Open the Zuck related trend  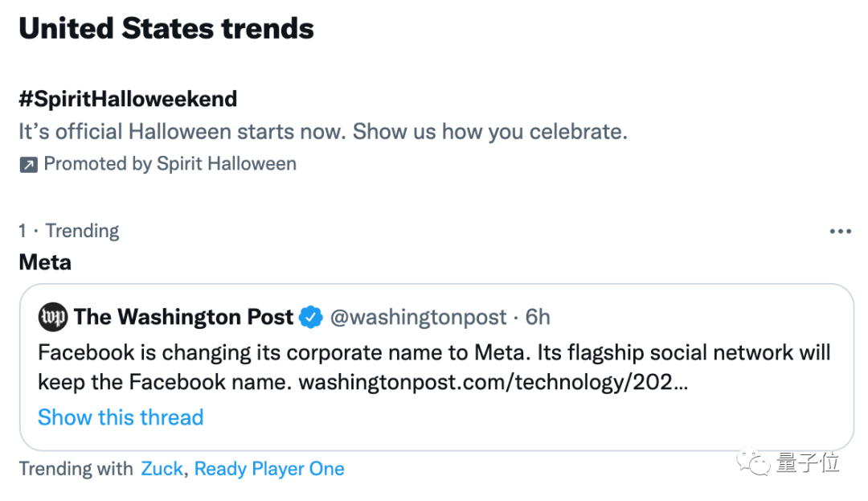pyautogui.click(x=162, y=469)
